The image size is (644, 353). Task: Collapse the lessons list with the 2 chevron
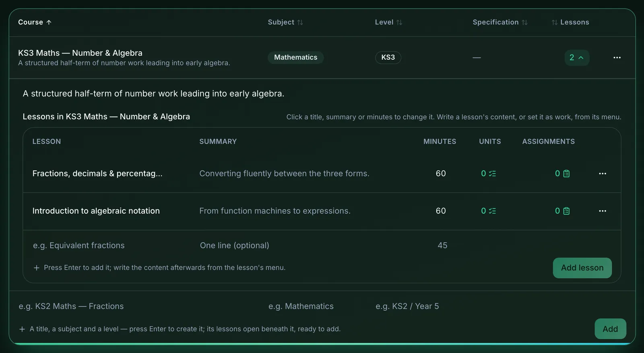[577, 58]
